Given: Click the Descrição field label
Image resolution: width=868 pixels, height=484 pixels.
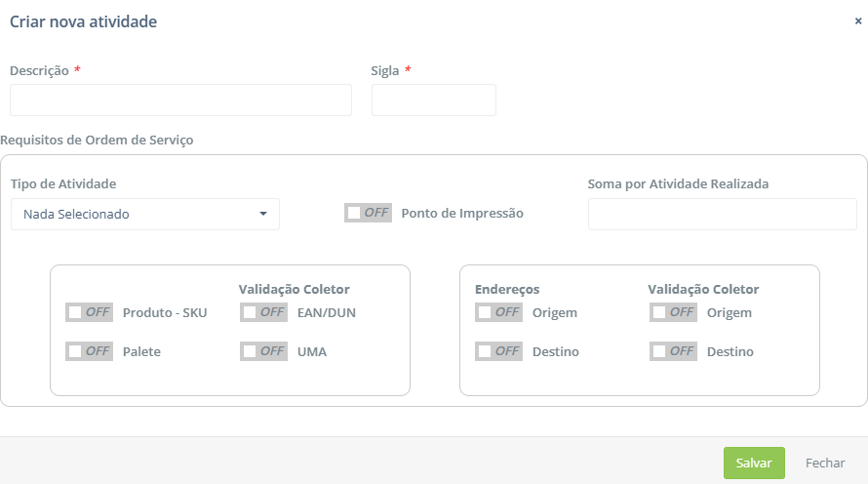Looking at the screenshot, I should tap(39, 71).
